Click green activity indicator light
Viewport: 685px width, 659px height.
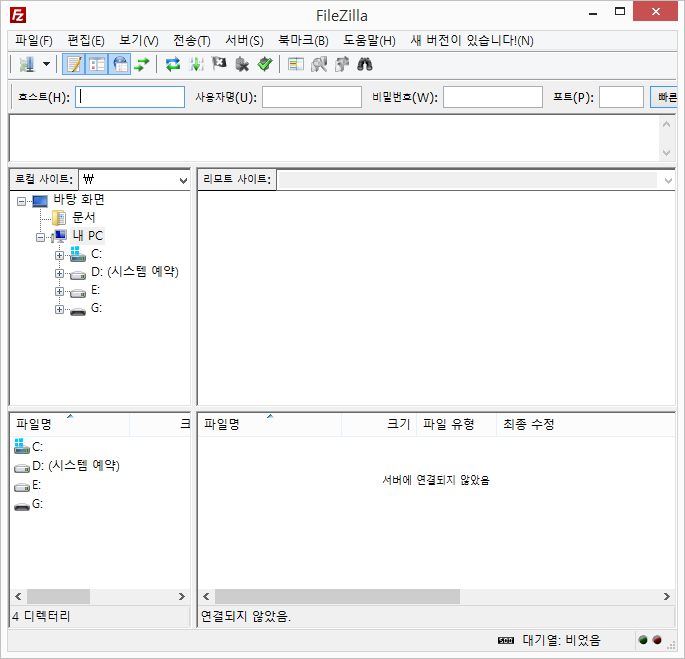click(x=643, y=640)
